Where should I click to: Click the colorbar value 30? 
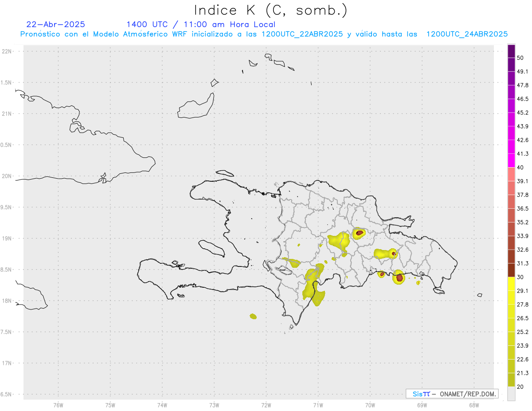coord(520,277)
